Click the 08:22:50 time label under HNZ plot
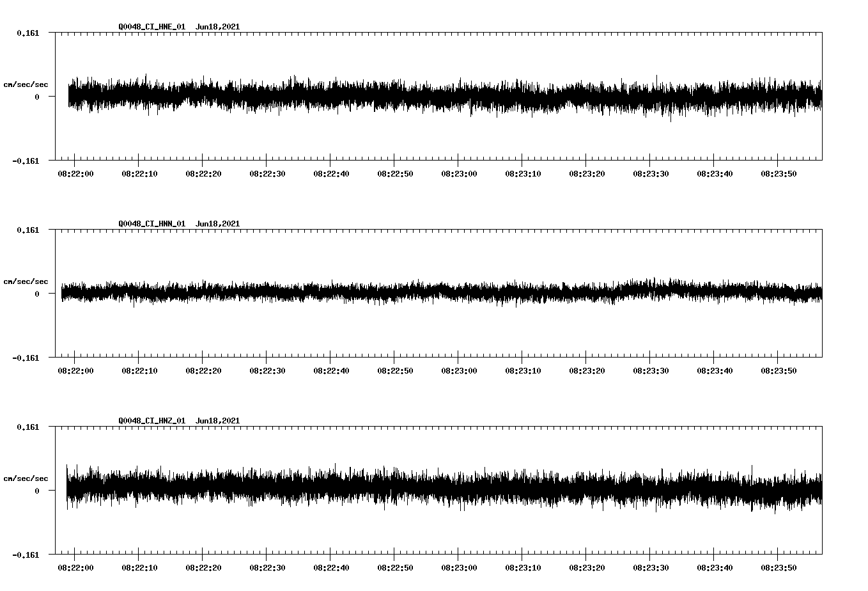Image resolution: width=868 pixels, height=591 pixels. (395, 567)
